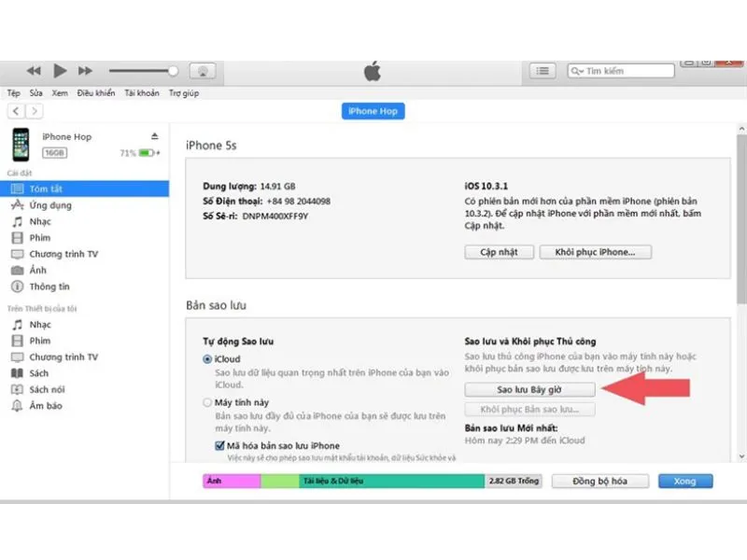
Task: Click the blue Xong button
Action: coord(685,481)
